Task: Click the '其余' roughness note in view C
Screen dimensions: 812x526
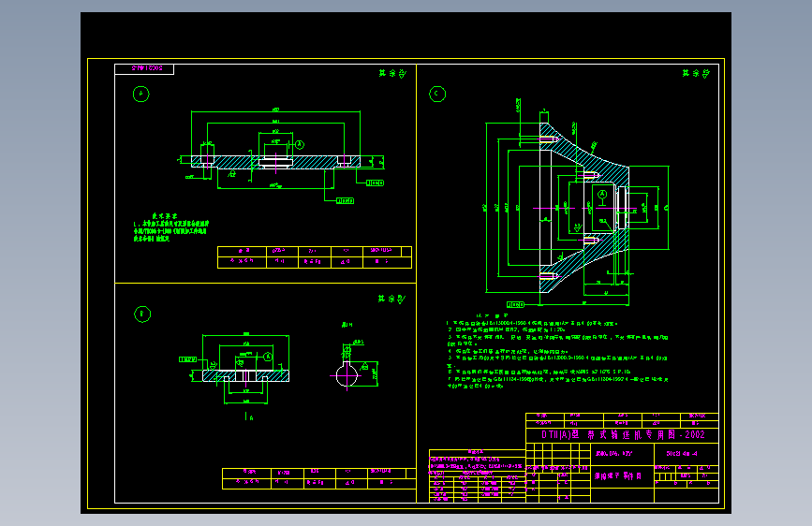Action: pos(696,74)
